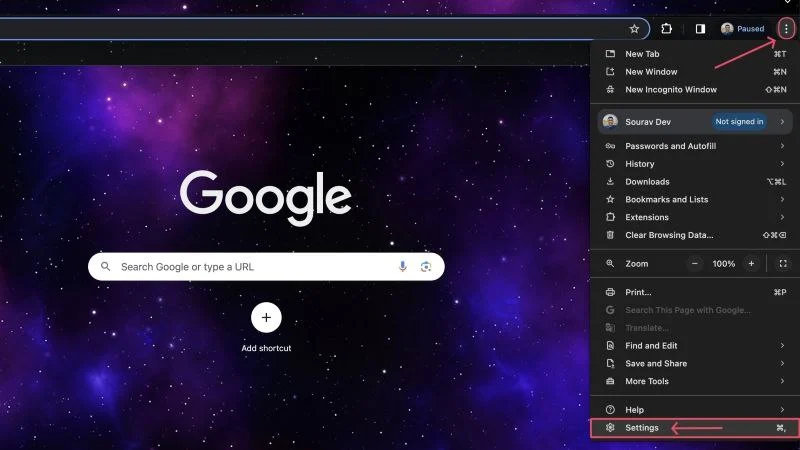Click the clock icon beside History
800x450 pixels.
click(x=610, y=164)
